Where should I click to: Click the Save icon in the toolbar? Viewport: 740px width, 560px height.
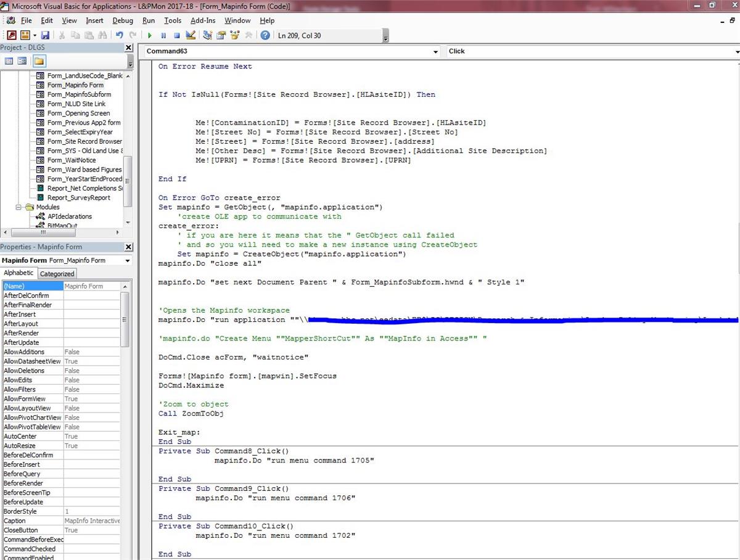click(x=45, y=36)
